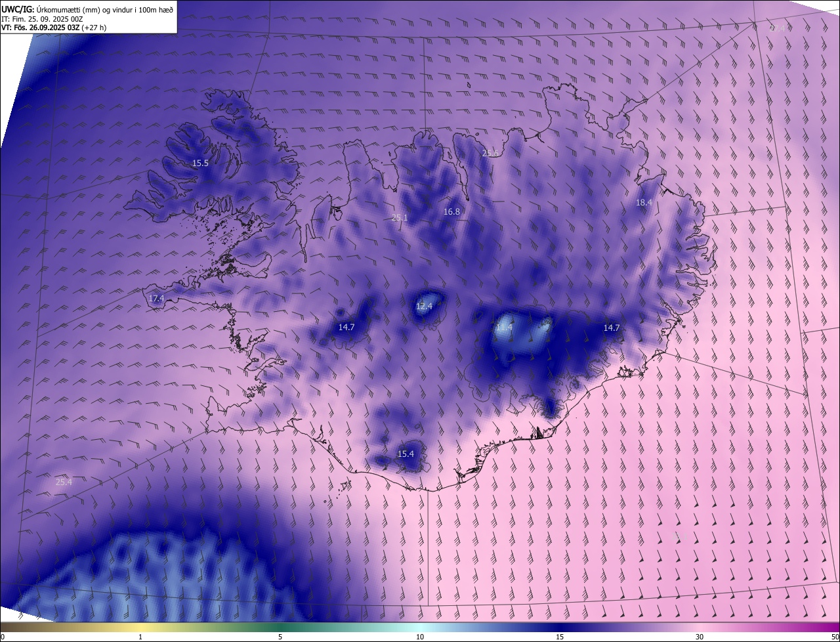Click the 'UWC/IG:' title text
840x642 pixels.
(18, 9)
